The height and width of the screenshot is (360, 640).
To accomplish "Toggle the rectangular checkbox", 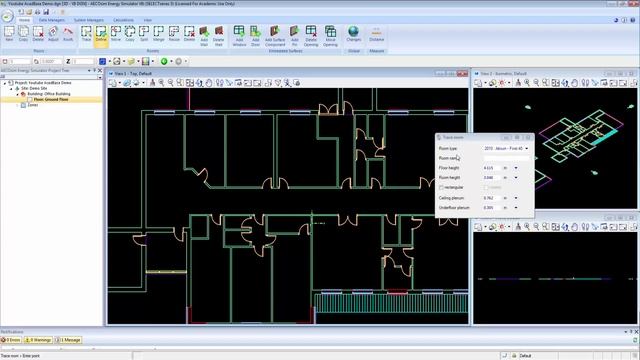I will coord(441,187).
